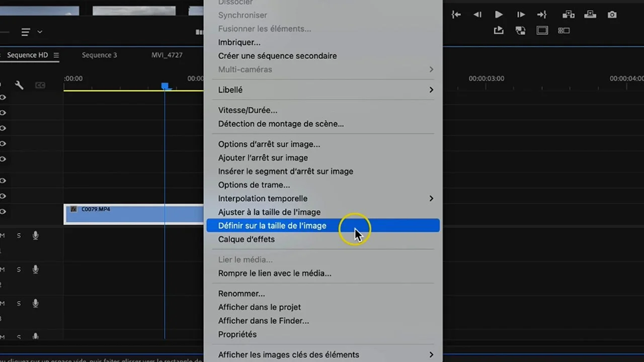Open the dropdown chevron beside list view icon
644x362 pixels.
[40, 32]
